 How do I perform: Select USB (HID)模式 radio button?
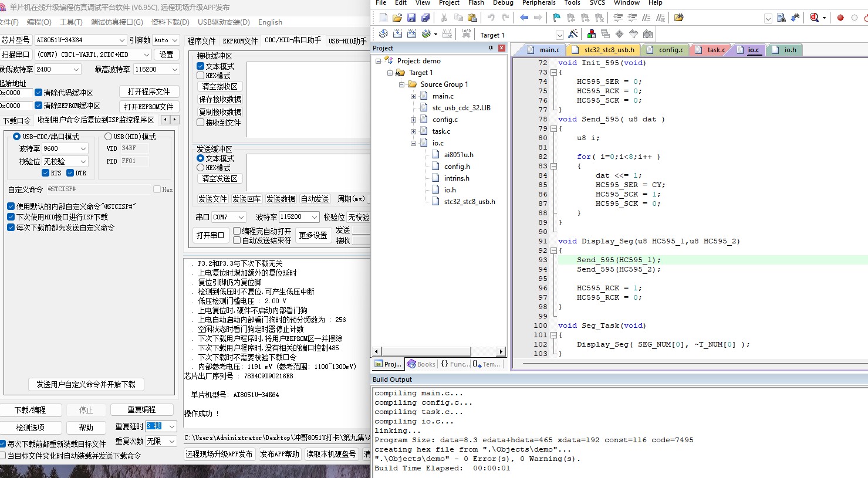pyautogui.click(x=108, y=136)
